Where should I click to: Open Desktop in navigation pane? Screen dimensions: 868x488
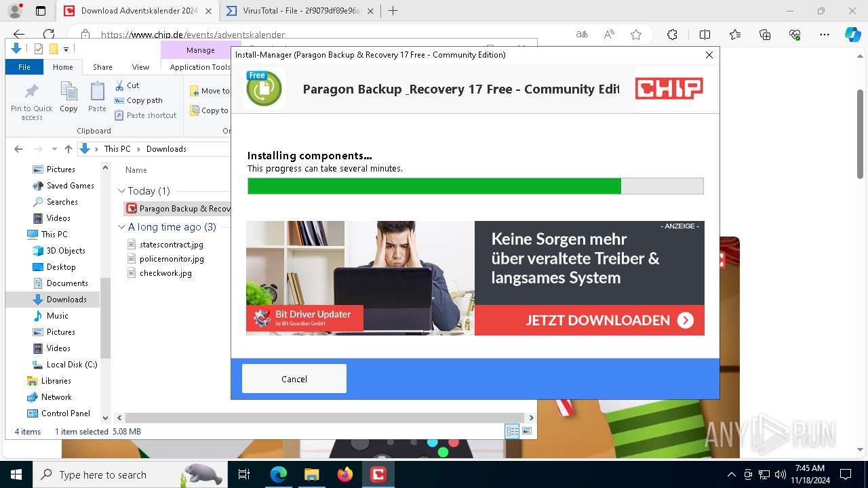tap(60, 267)
